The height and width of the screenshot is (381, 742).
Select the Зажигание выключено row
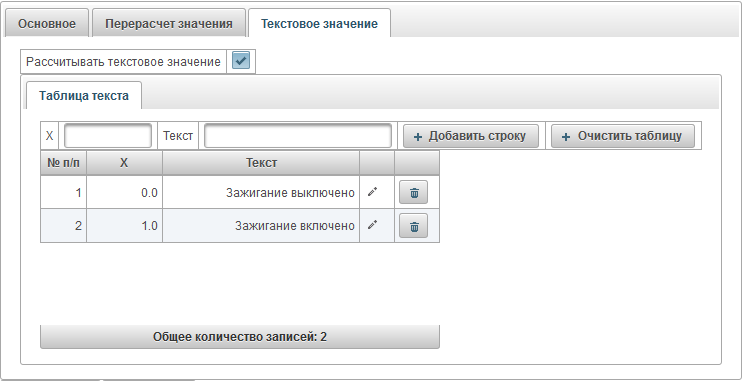point(240,193)
